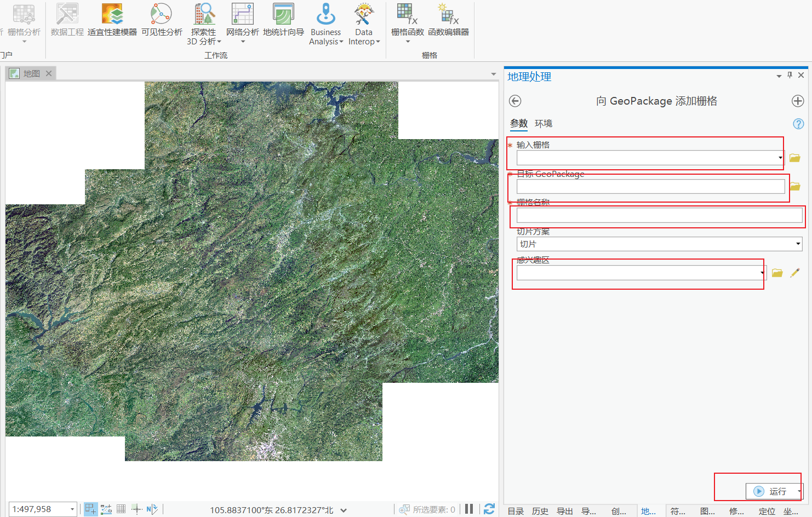The height and width of the screenshot is (517, 812).
Task: Expand the 网络分析 dropdown menu
Action: pyautogui.click(x=243, y=42)
